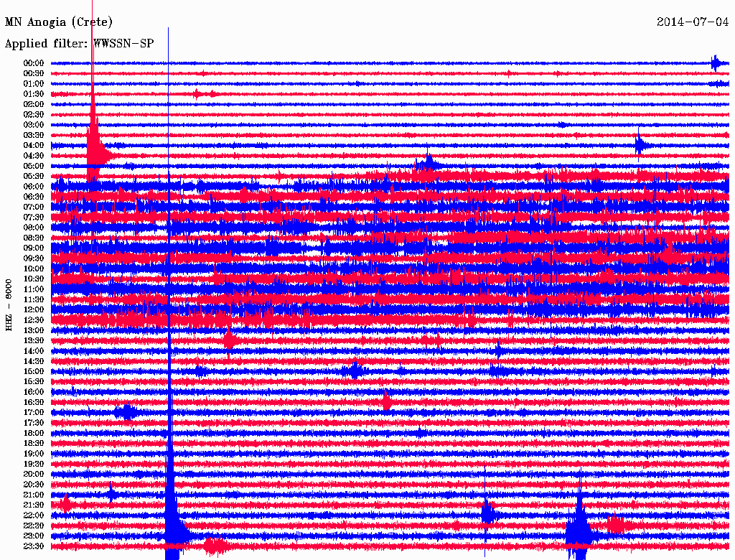
Task: Select the 10:00 time label
Action: point(34,269)
